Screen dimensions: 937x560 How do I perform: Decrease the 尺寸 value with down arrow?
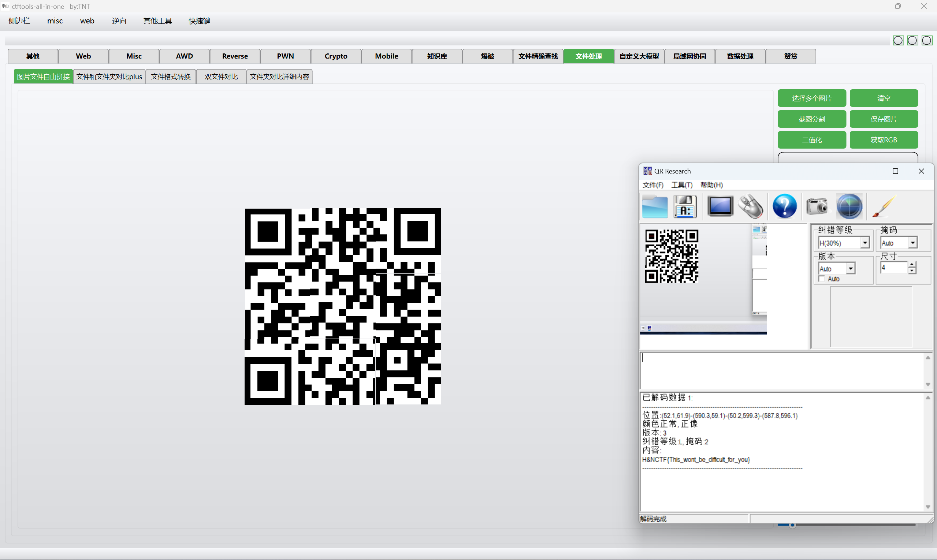click(912, 270)
